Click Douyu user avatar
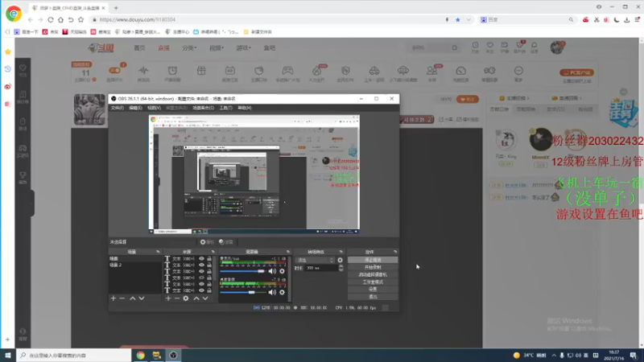Screen dimensions: 644x362 pyautogui.click(x=557, y=47)
